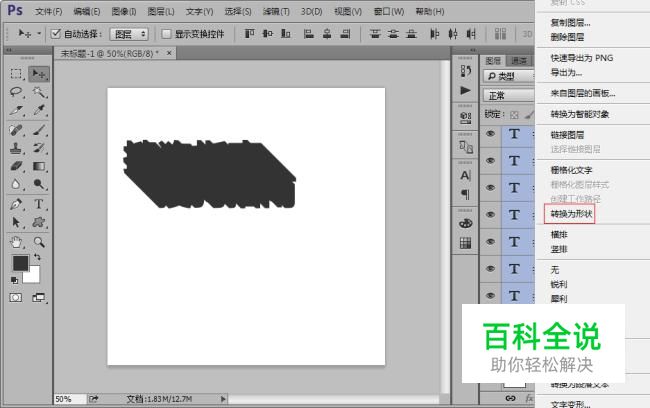The height and width of the screenshot is (408, 650).
Task: Toggle Quick Mask mode
Action: pyautogui.click(x=16, y=298)
